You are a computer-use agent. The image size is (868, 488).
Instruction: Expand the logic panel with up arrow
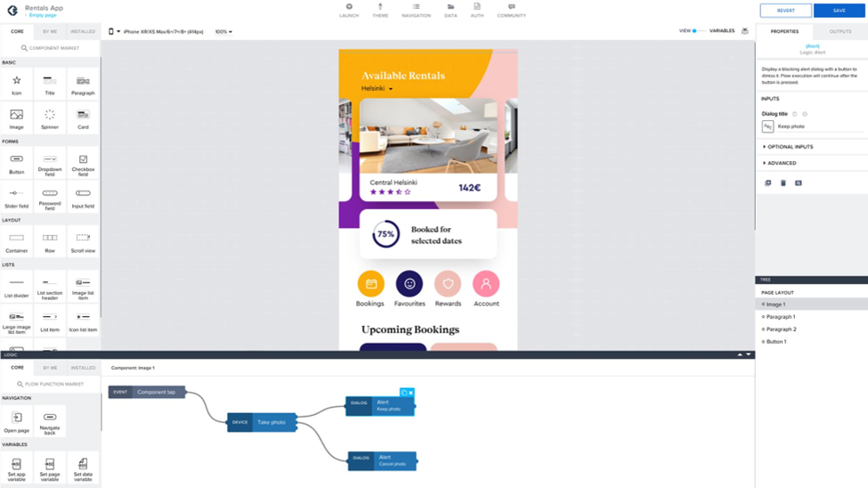[x=740, y=354]
